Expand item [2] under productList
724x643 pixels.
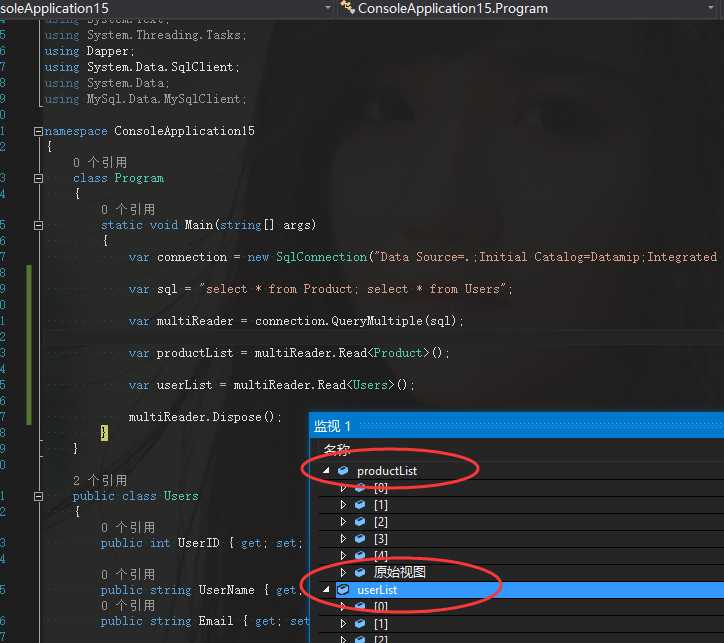pyautogui.click(x=344, y=522)
